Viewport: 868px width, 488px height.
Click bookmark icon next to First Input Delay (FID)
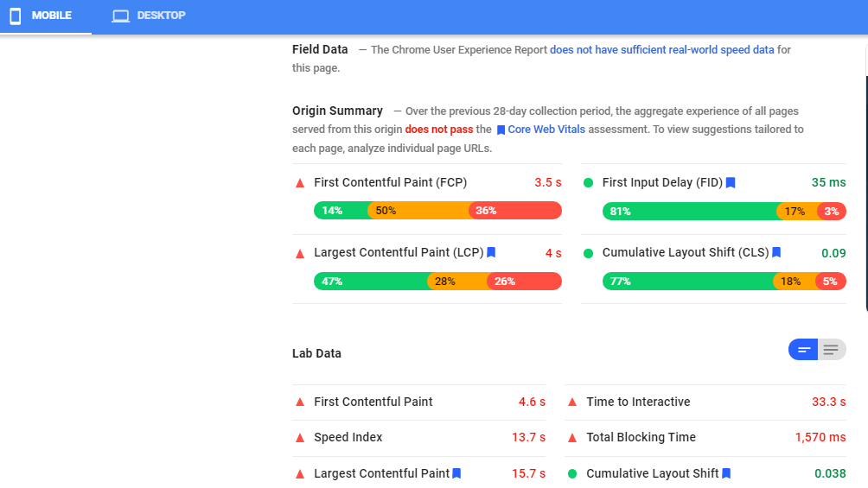731,182
